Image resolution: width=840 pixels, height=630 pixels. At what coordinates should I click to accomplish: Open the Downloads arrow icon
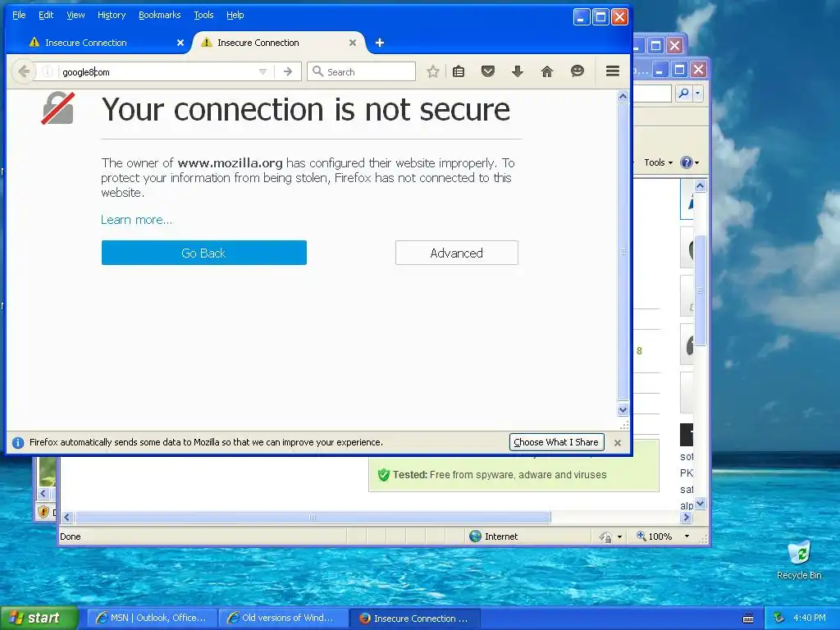point(517,71)
